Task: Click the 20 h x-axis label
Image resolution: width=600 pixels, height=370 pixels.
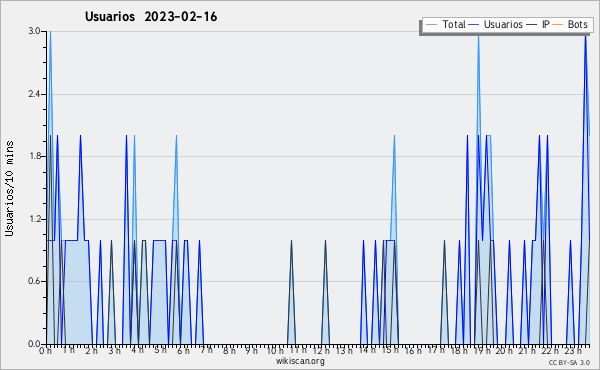Action: 504,350
